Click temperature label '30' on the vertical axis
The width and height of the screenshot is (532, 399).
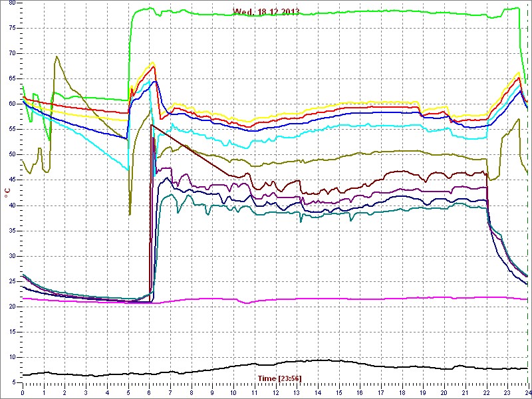point(12,256)
